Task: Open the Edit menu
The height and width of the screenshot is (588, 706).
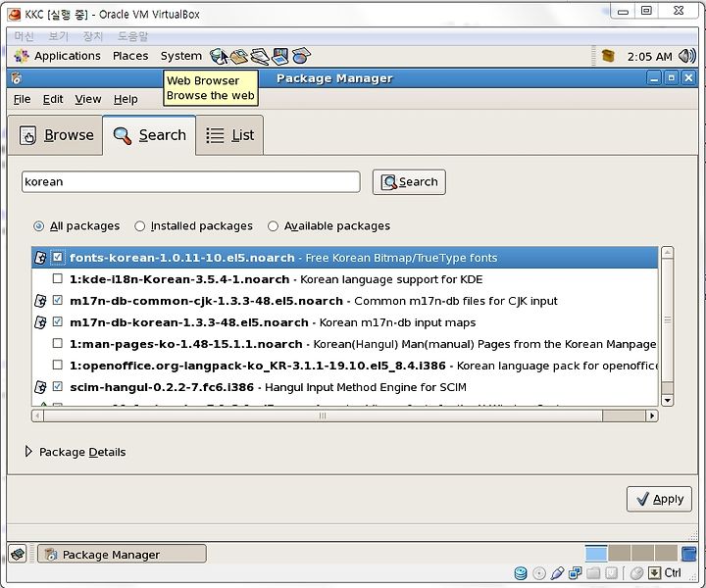Action: [x=53, y=99]
